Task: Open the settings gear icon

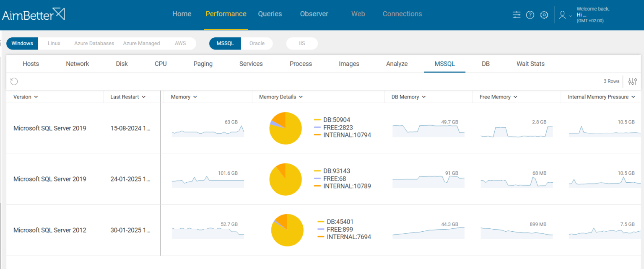Action: [x=544, y=14]
